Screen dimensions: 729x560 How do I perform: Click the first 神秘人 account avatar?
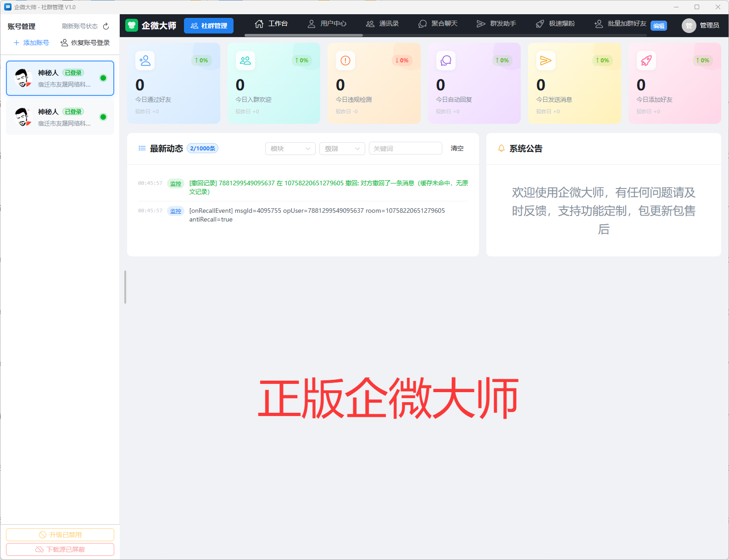[22, 78]
